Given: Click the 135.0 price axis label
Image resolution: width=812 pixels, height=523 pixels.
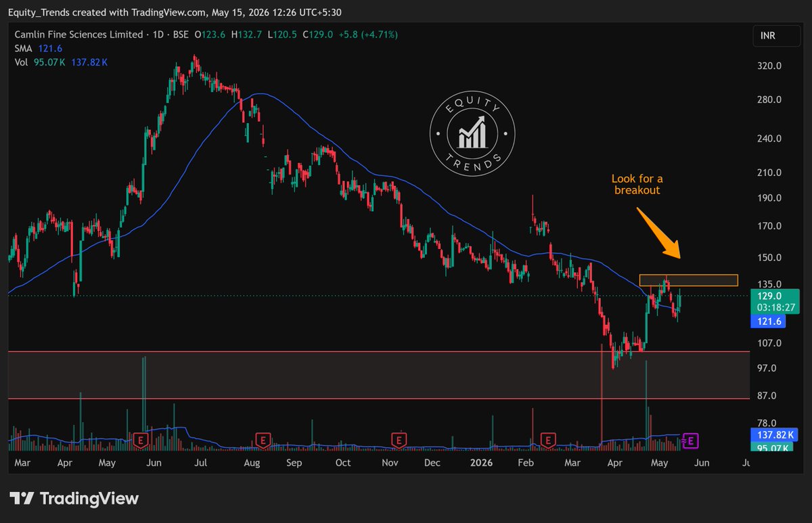Looking at the screenshot, I should (x=770, y=284).
